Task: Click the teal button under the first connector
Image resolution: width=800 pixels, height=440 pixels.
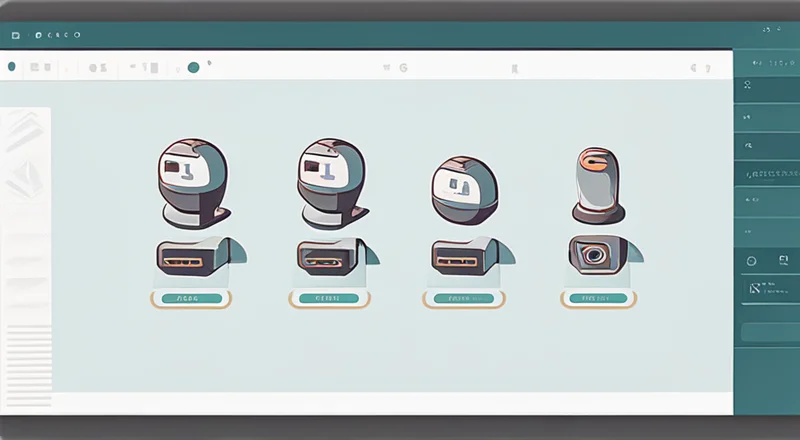Action: [192, 299]
